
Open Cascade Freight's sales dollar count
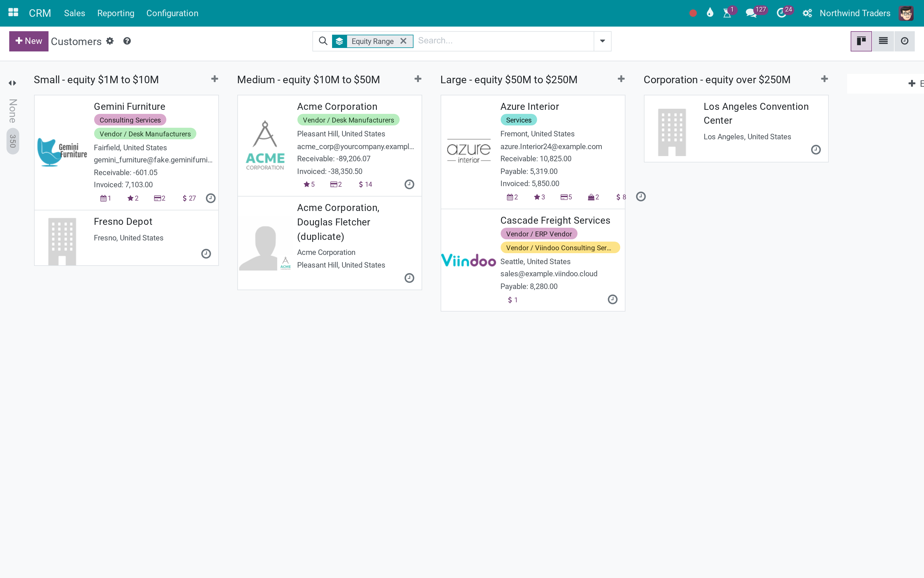[x=513, y=300]
